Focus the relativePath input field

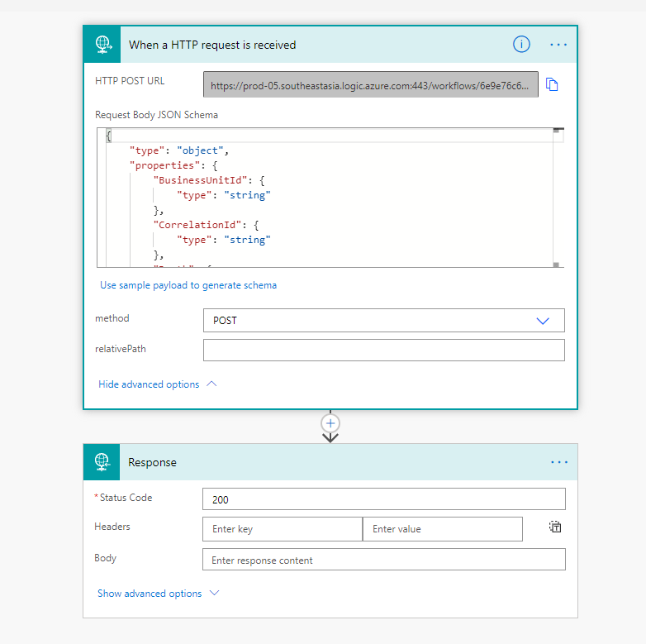(383, 350)
